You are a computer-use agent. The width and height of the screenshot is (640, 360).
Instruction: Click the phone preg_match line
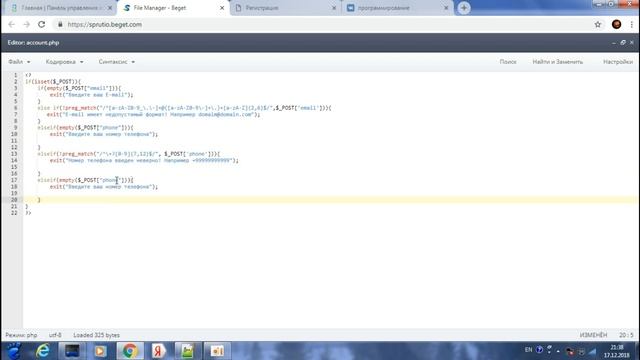[129, 154]
